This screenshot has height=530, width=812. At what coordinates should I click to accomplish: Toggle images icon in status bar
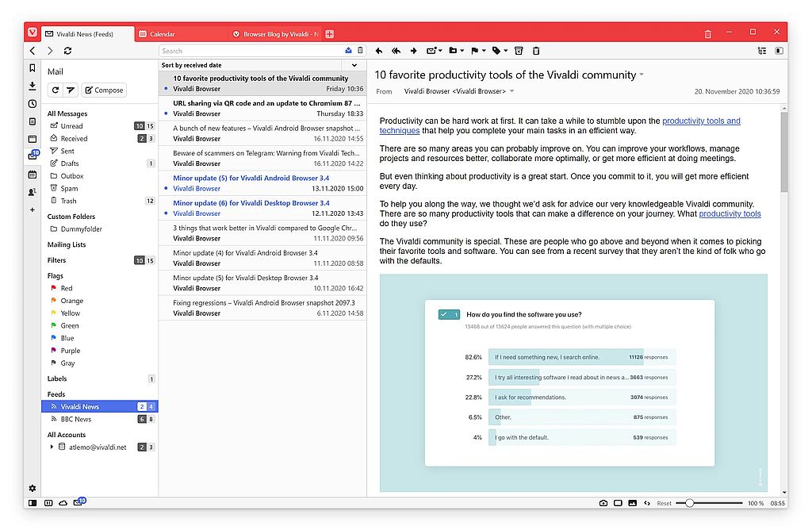(x=632, y=503)
